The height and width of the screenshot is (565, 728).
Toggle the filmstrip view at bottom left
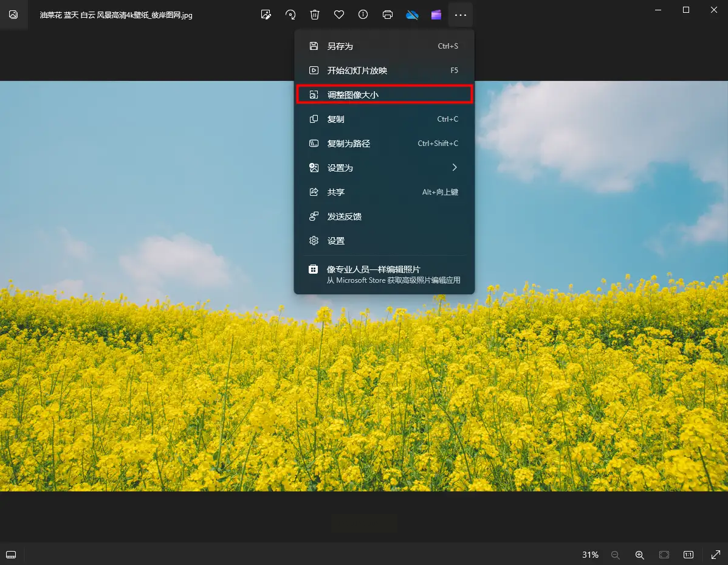[x=11, y=555]
